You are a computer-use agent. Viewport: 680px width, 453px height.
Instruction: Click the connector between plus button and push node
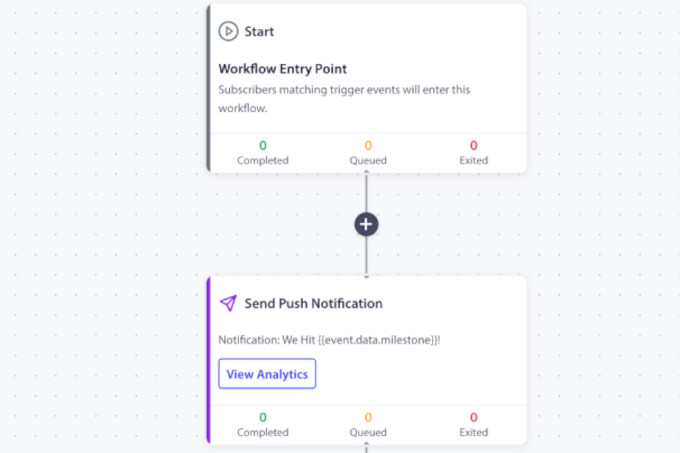[x=366, y=256]
